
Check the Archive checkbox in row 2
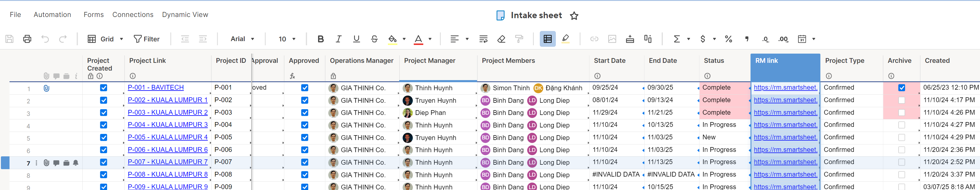[901, 100]
